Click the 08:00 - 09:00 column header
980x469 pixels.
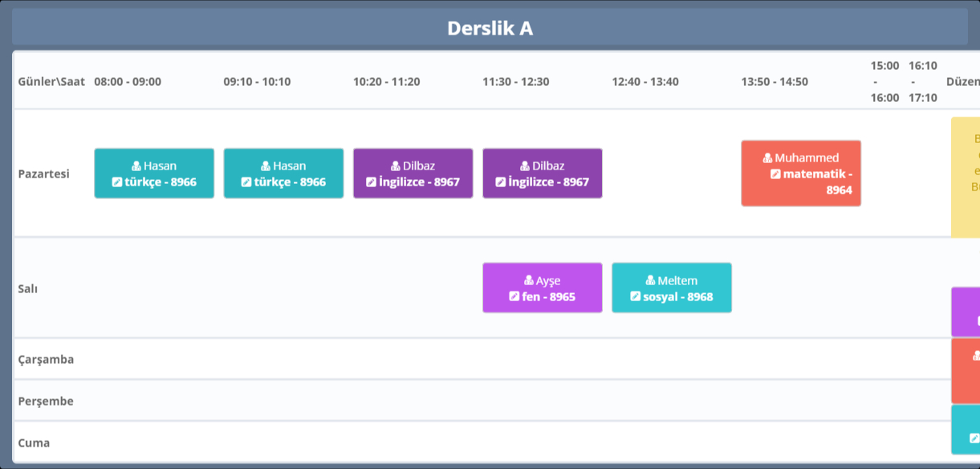point(128,82)
